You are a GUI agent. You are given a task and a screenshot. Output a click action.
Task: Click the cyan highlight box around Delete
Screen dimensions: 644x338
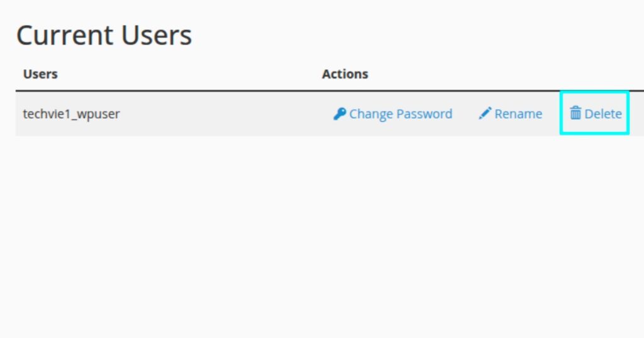coord(594,94)
